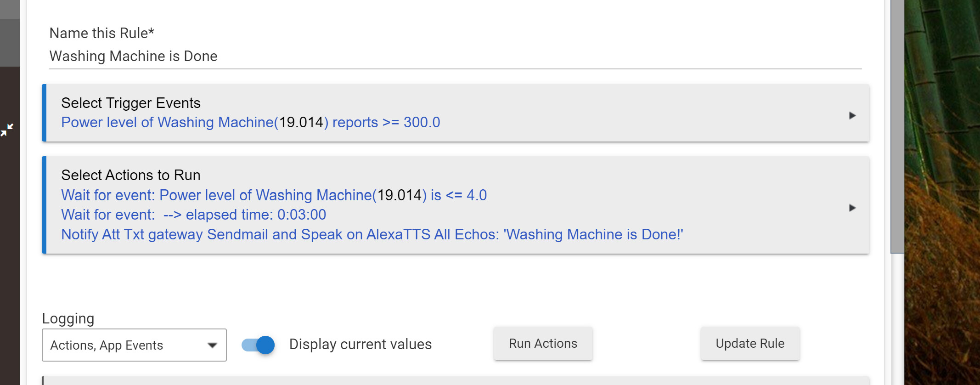Open the Notify Att Txt gateway action

click(x=372, y=235)
